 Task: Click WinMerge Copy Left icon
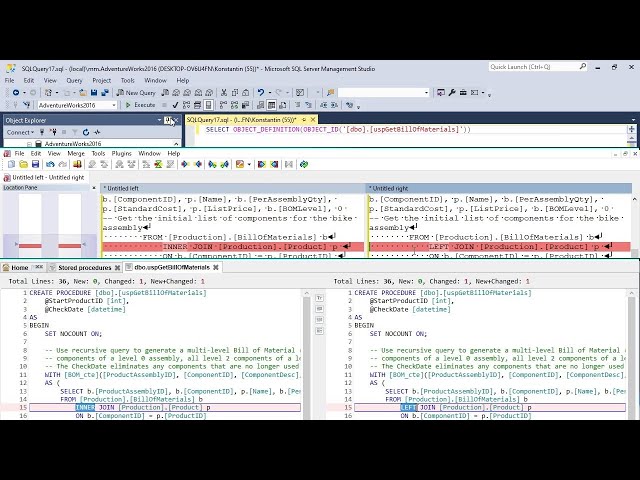coord(198,164)
